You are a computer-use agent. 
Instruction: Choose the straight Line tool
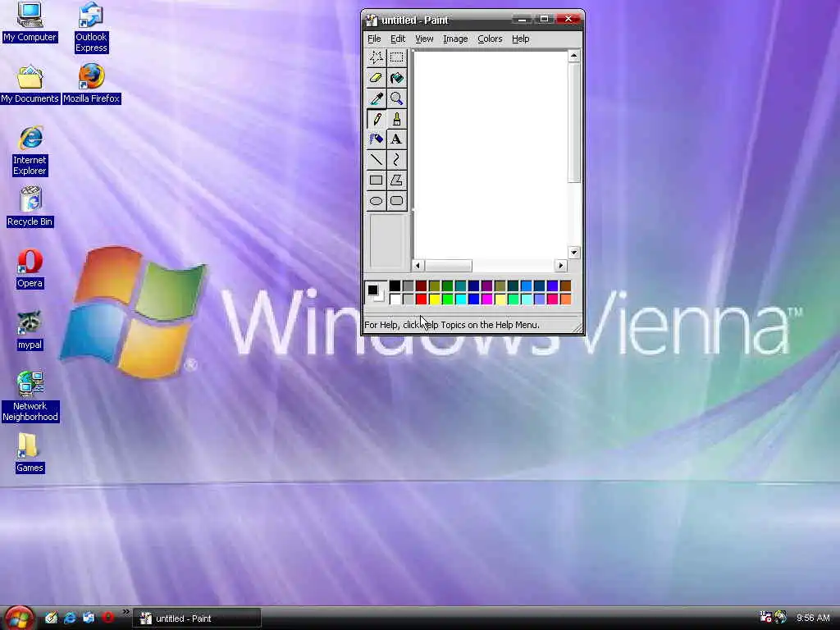click(376, 160)
